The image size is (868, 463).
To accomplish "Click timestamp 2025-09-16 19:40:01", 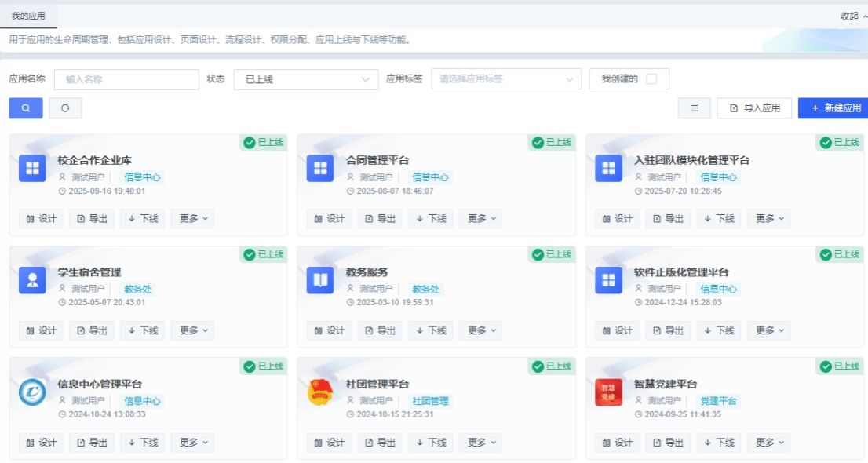I will 106,191.
